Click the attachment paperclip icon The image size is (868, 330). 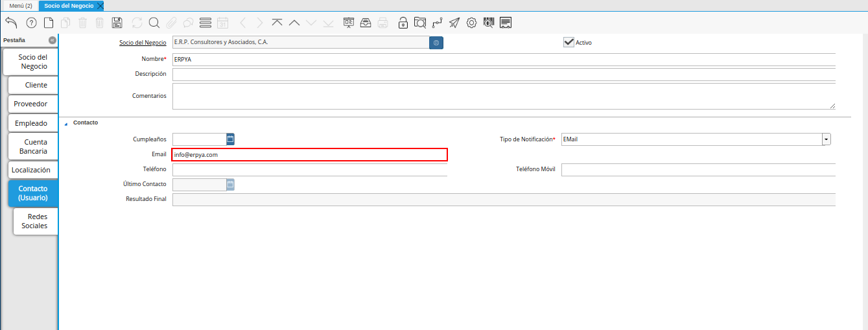pyautogui.click(x=171, y=23)
